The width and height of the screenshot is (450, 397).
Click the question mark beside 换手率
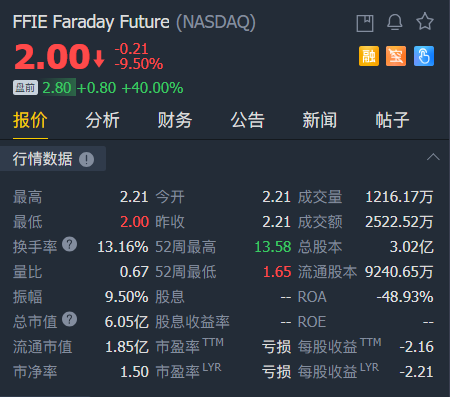(70, 244)
